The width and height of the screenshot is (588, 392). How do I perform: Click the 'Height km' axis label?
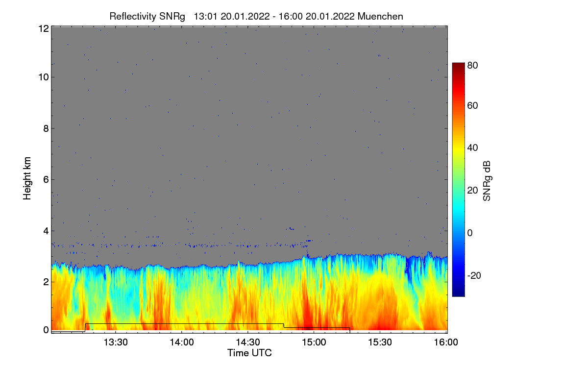27,178
